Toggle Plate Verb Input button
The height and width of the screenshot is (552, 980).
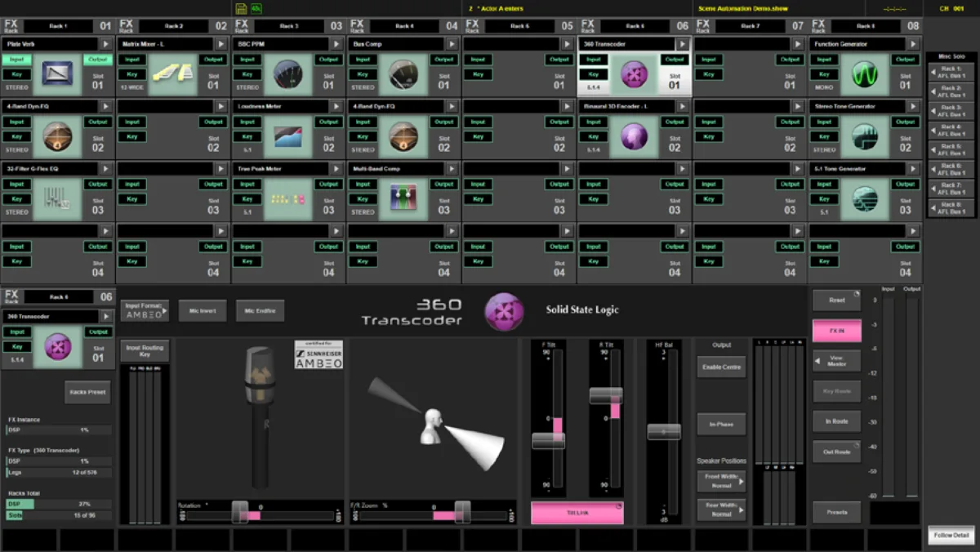(16, 60)
